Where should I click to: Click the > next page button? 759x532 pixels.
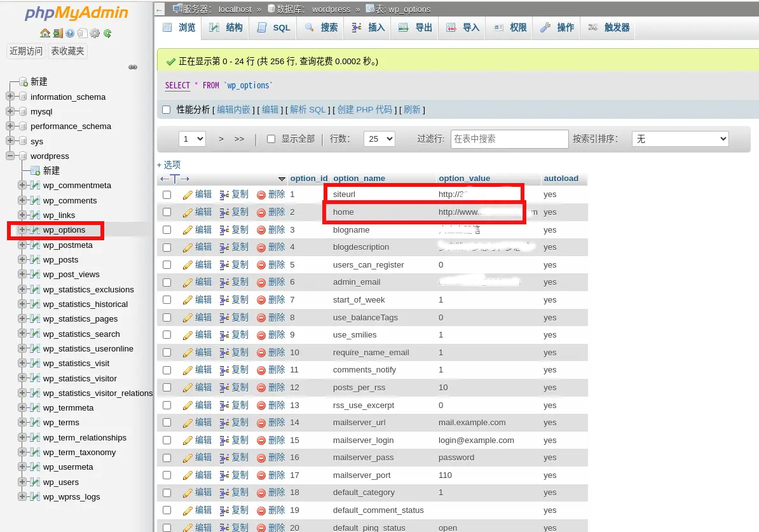pos(221,139)
